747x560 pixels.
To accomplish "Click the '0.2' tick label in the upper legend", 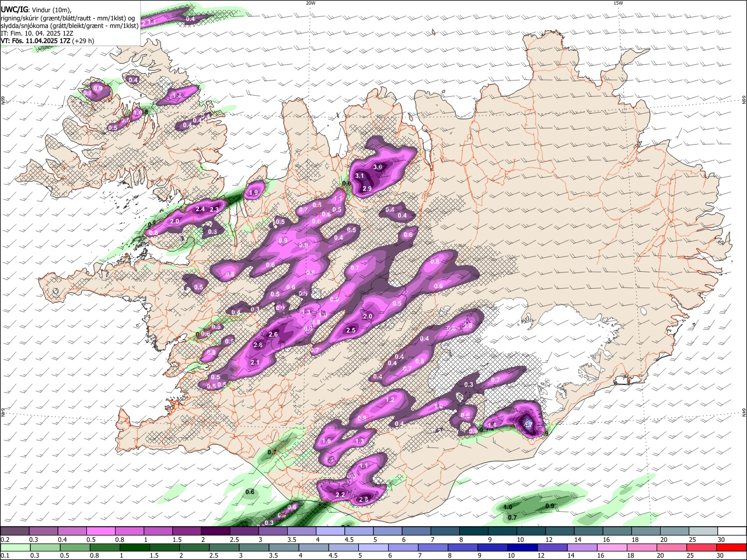I will point(4,540).
